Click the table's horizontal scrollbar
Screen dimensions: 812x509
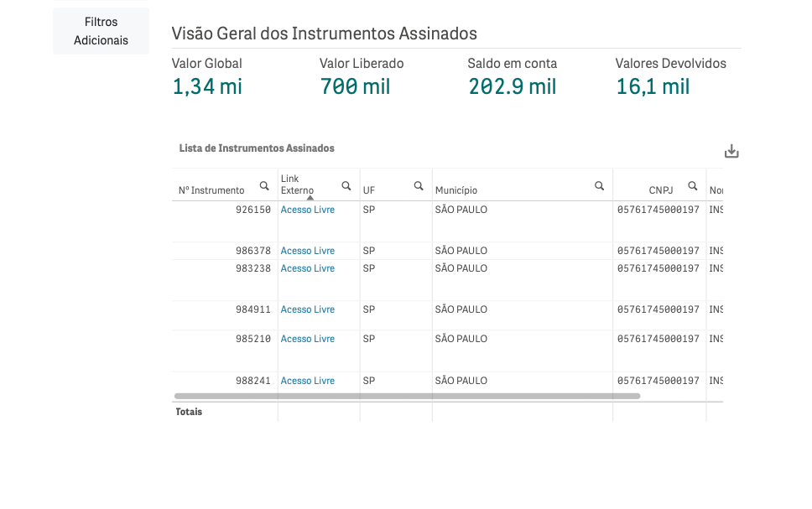pyautogui.click(x=407, y=396)
